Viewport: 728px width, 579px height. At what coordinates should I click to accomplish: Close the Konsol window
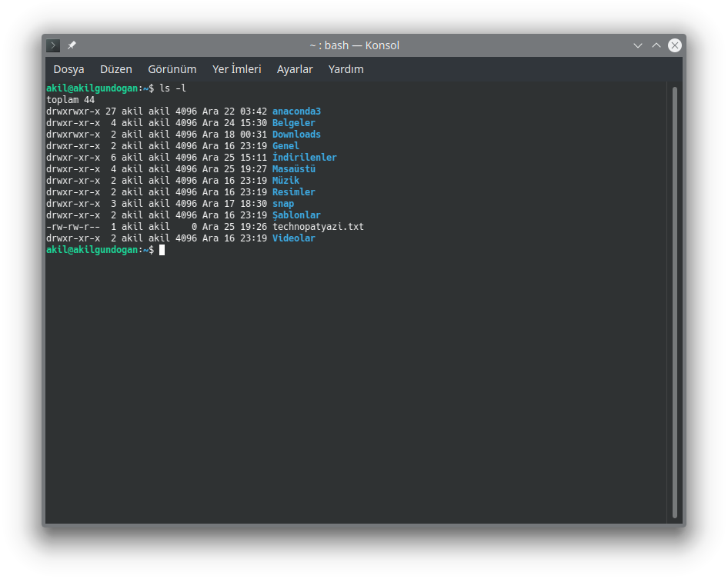[675, 45]
